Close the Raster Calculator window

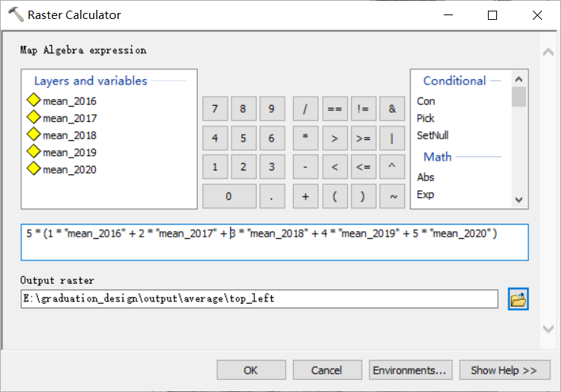click(x=537, y=15)
